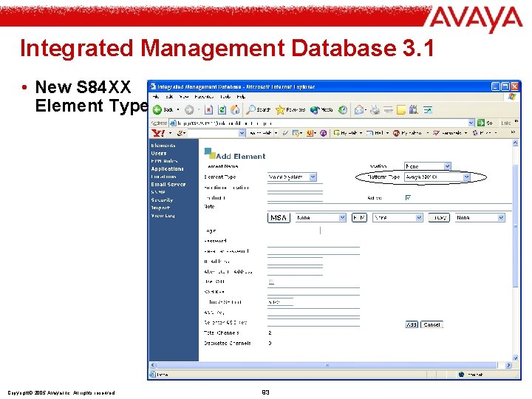Click the Home icon in toolbar

pos(235,109)
